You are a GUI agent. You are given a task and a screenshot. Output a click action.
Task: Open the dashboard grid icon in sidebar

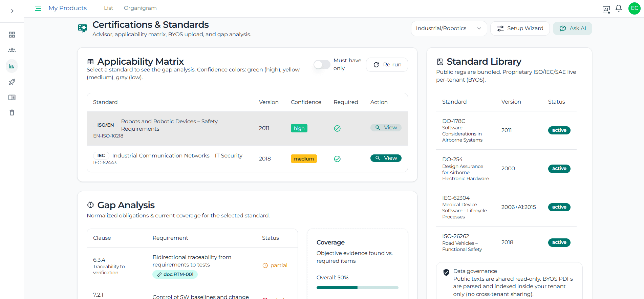pos(12,35)
